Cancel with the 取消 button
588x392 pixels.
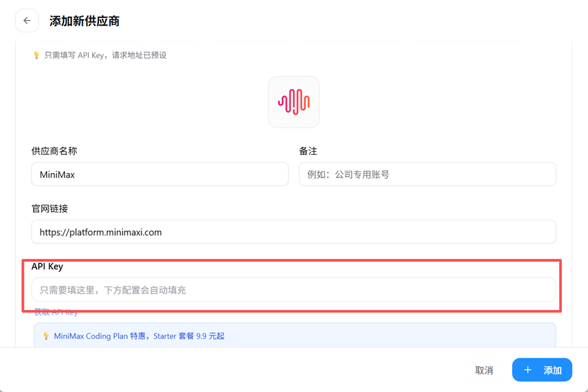pos(483,370)
